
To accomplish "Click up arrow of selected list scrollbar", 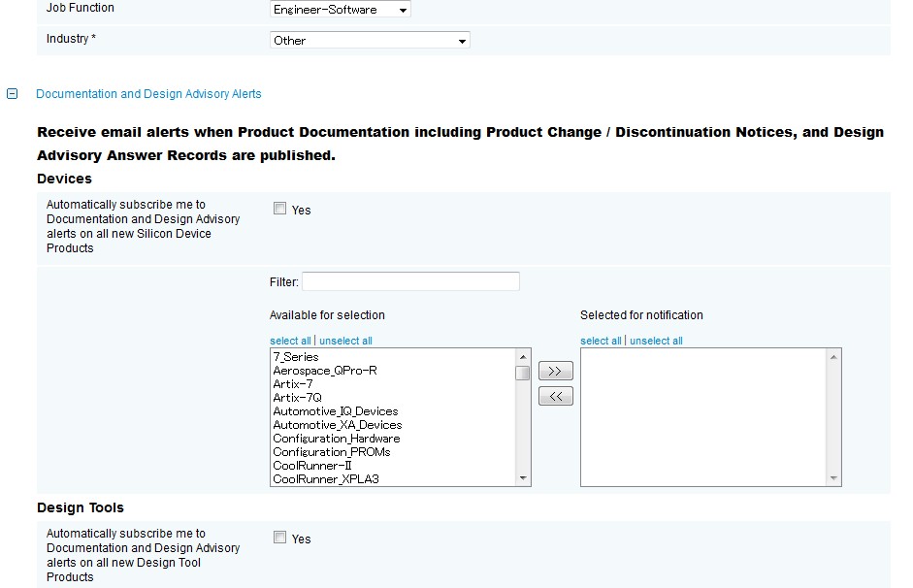I will 833,357.
